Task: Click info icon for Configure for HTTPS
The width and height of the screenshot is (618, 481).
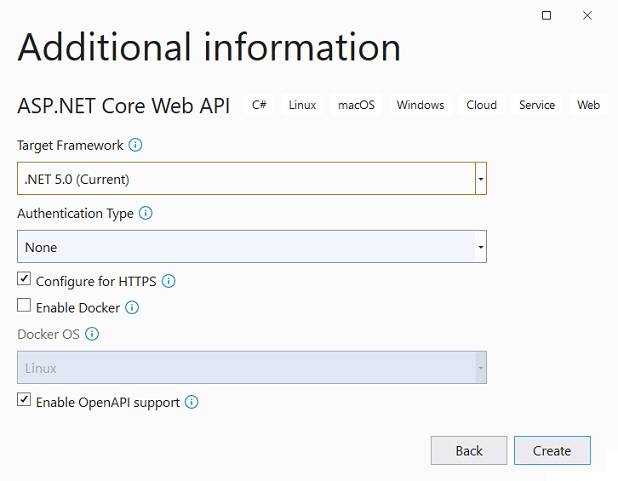Action: click(x=169, y=281)
